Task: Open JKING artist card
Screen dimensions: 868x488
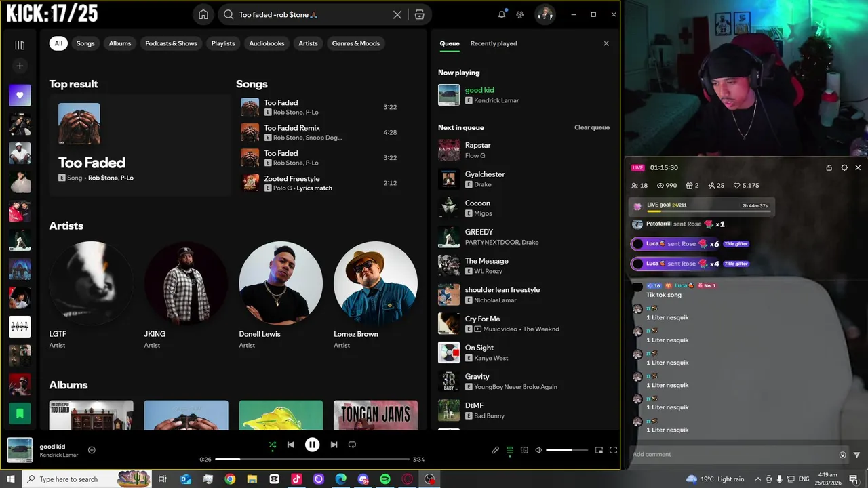Action: coord(186,296)
